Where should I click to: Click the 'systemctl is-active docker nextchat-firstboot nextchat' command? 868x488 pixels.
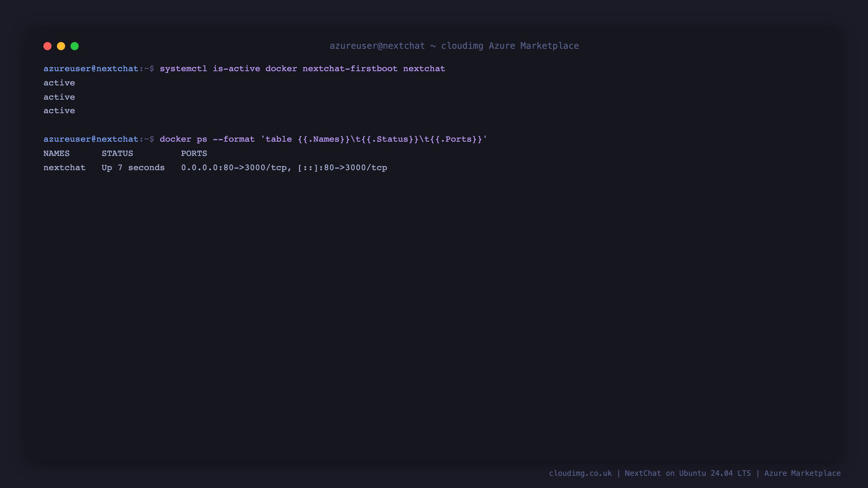[x=302, y=68]
